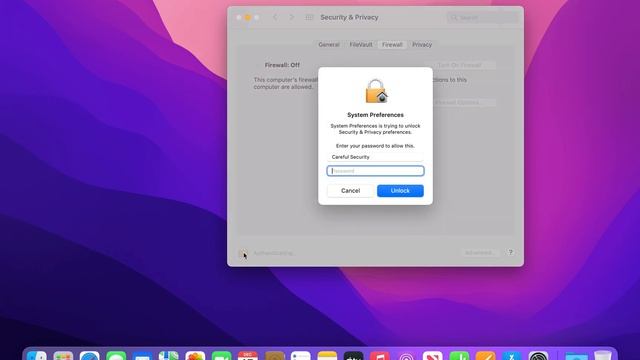Cancel the password authentication dialog
Image resolution: width=640 pixels, height=360 pixels.
350,191
